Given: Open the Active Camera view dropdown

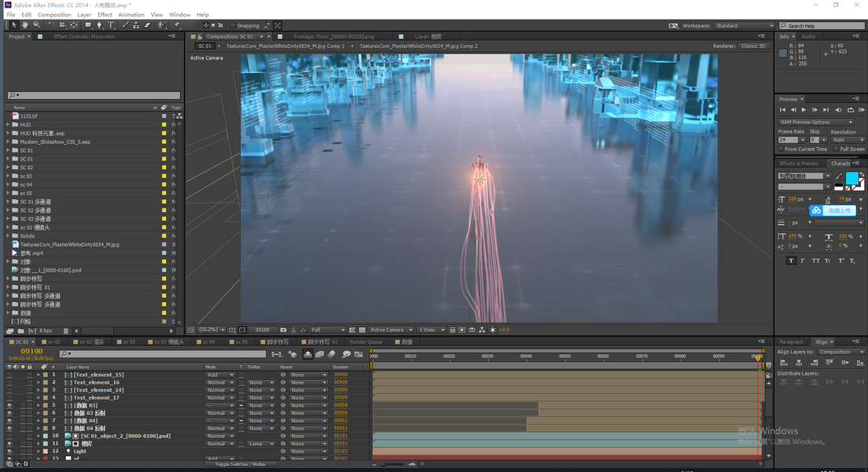Looking at the screenshot, I should pos(391,330).
